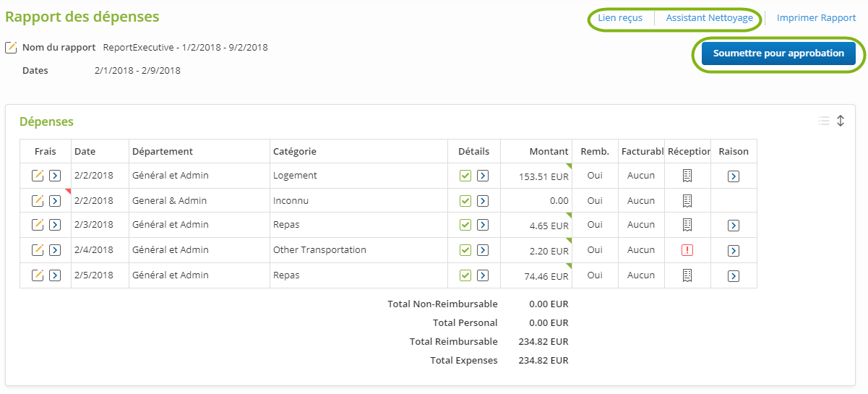Open the Lien reçus link
The image size is (868, 394).
(620, 18)
